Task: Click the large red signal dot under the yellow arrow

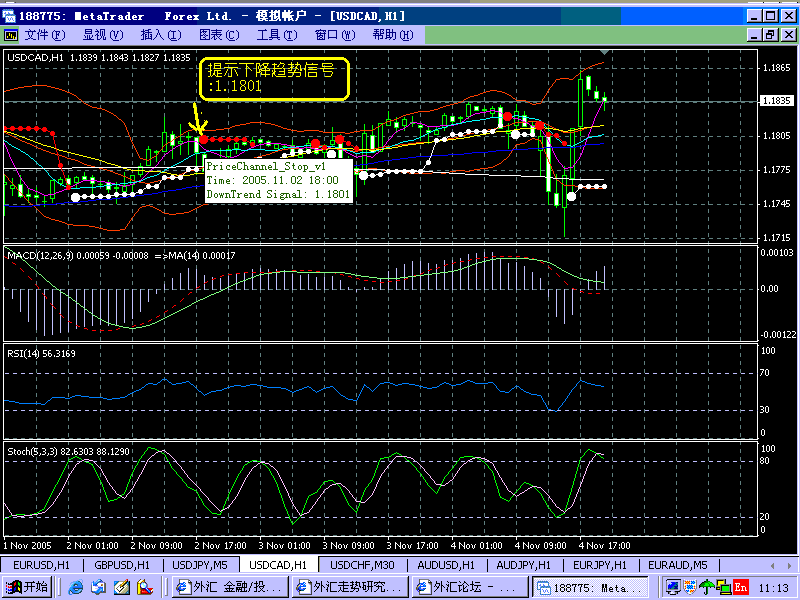Action: point(204,139)
